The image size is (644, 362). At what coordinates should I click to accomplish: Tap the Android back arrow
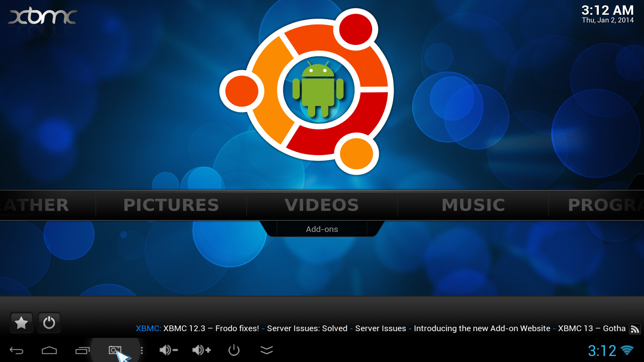[16, 351]
